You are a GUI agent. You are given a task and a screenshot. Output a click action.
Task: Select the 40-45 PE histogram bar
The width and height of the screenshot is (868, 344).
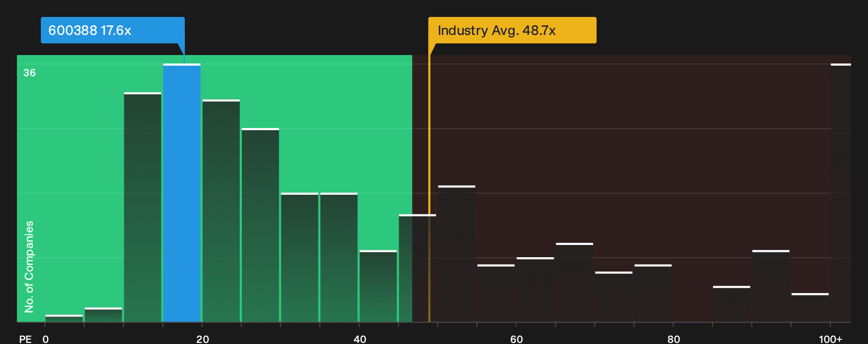pyautogui.click(x=378, y=286)
